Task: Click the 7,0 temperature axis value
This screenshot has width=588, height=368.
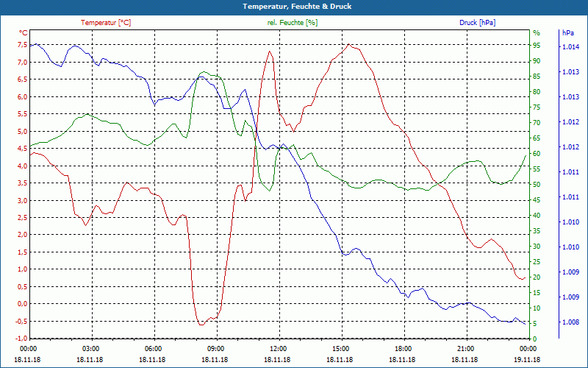Action: [x=22, y=62]
